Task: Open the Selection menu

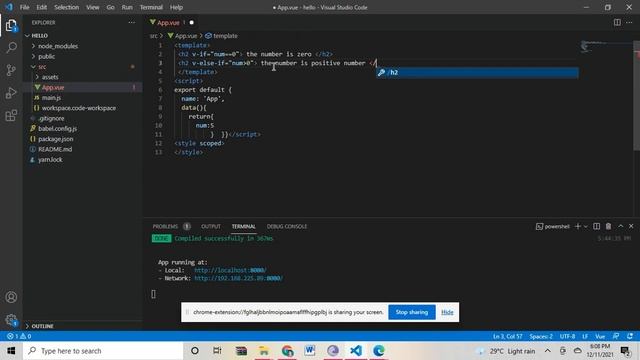Action: [x=67, y=7]
